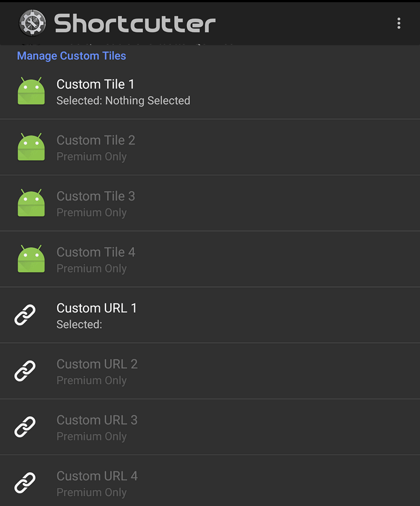This screenshot has width=420, height=506.
Task: Tap the Android icon for Custom Tile 1
Action: (x=31, y=91)
